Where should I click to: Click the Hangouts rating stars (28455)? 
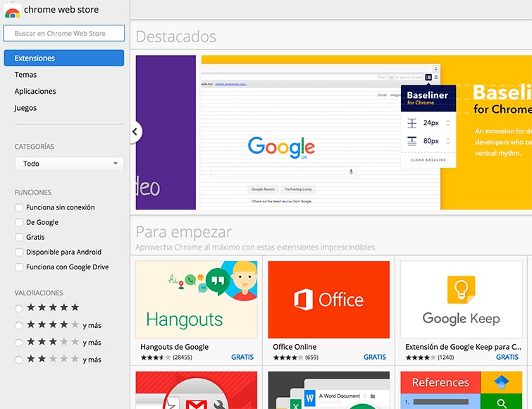[156, 358]
